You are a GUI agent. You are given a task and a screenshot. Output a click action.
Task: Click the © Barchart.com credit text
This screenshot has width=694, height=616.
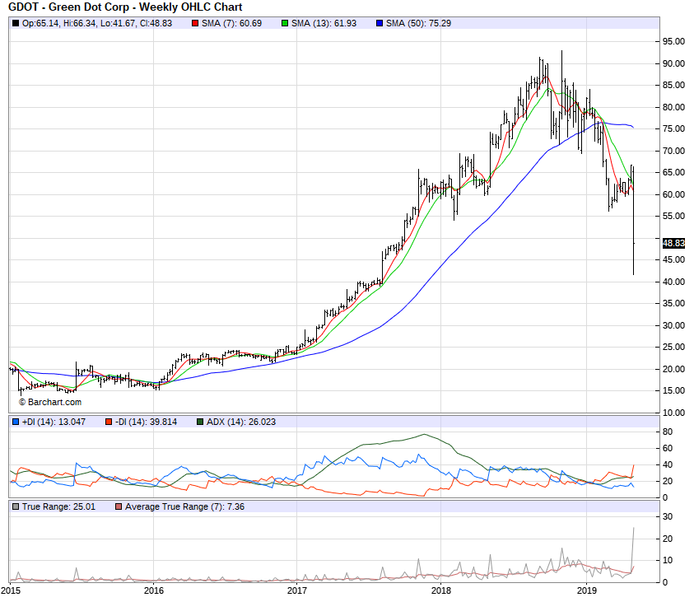[x=50, y=402]
